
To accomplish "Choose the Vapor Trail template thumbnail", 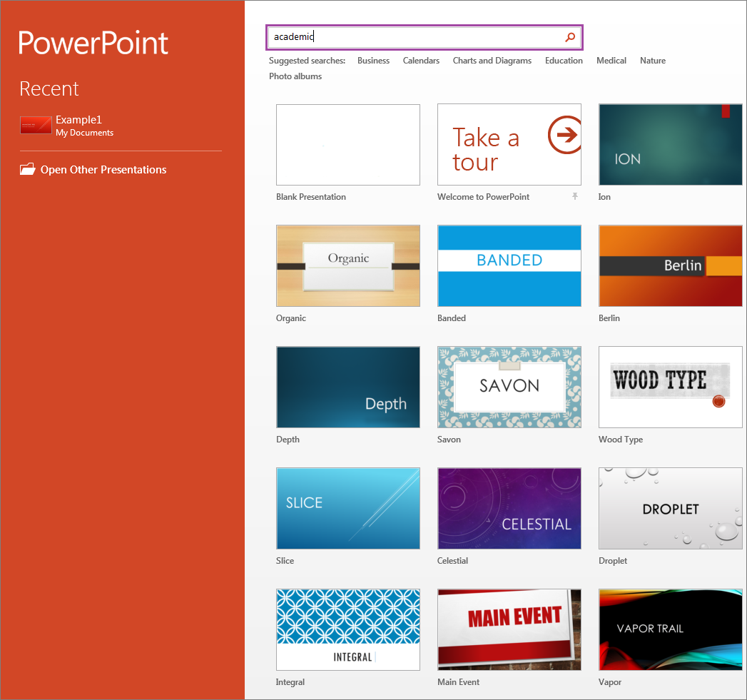I will coord(670,629).
